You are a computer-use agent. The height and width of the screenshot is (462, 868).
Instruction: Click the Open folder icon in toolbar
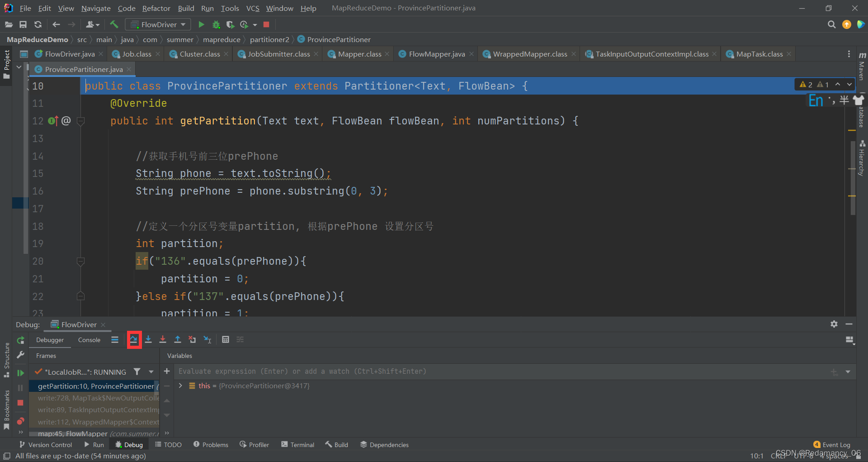pos(9,24)
